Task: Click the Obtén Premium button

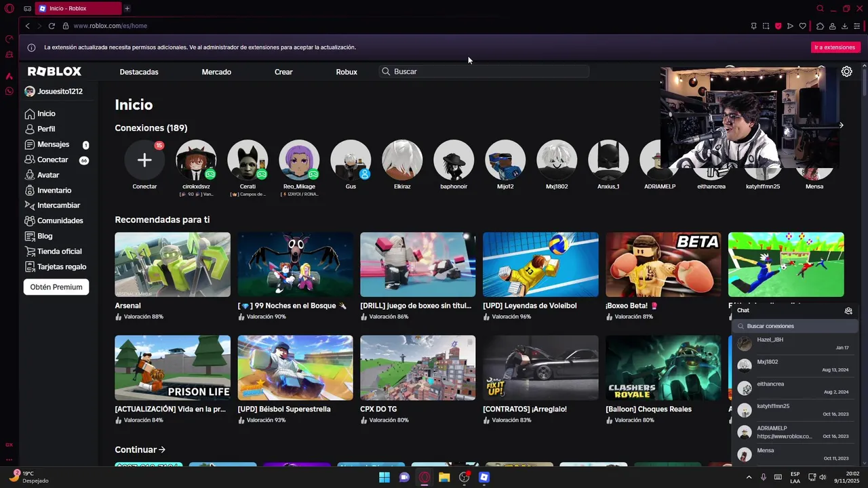Action: pyautogui.click(x=56, y=287)
